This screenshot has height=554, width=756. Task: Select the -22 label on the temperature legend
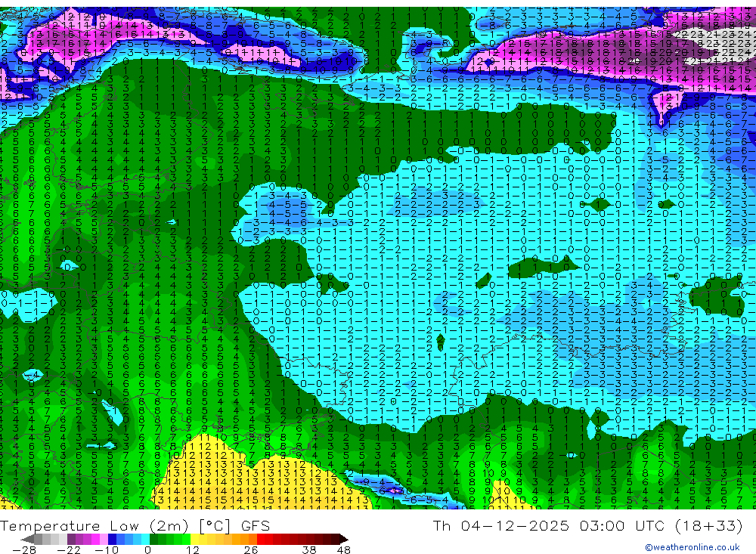click(69, 550)
